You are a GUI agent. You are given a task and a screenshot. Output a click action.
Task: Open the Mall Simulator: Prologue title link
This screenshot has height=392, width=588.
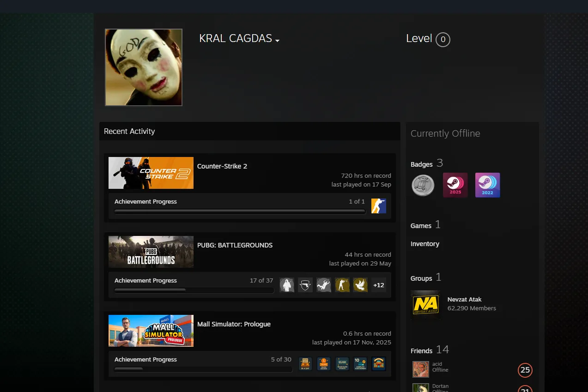pos(234,324)
